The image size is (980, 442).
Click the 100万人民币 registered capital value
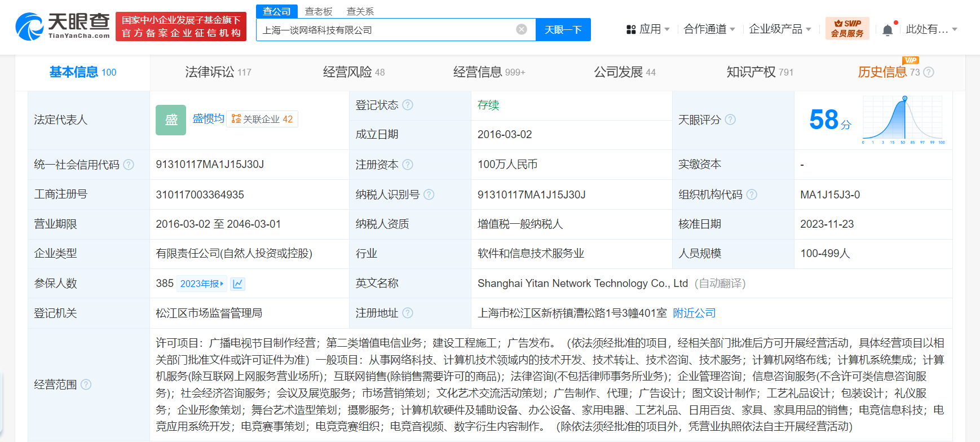click(x=507, y=165)
